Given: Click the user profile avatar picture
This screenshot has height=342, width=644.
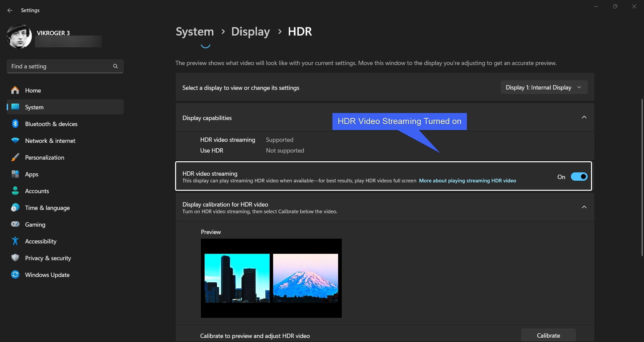Looking at the screenshot, I should [19, 36].
